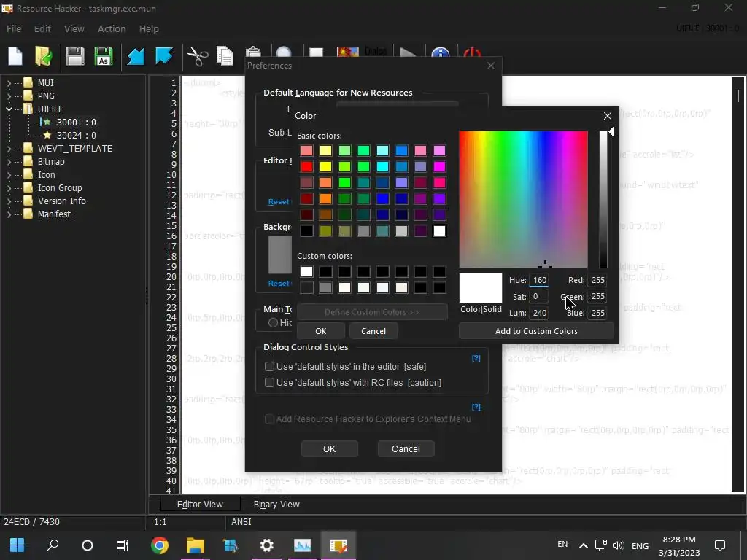Image resolution: width=747 pixels, height=560 pixels.
Task: Pick the white basic color swatch
Action: (439, 231)
